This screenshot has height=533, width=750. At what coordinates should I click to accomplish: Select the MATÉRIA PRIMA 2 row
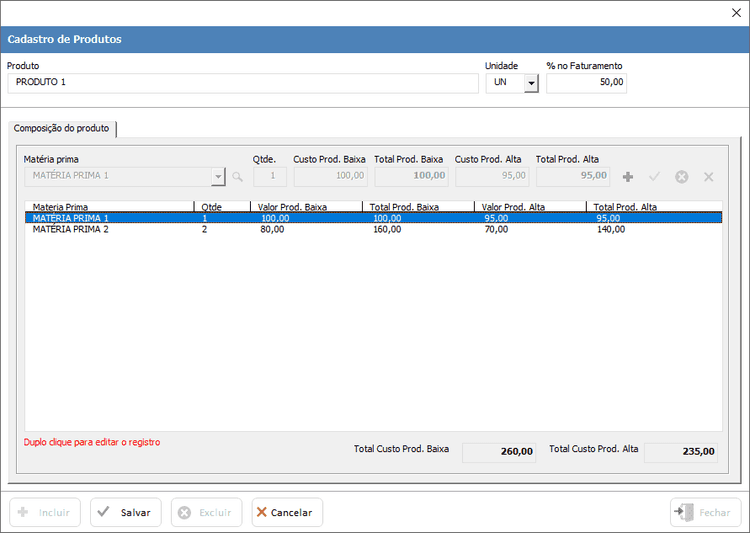373,229
